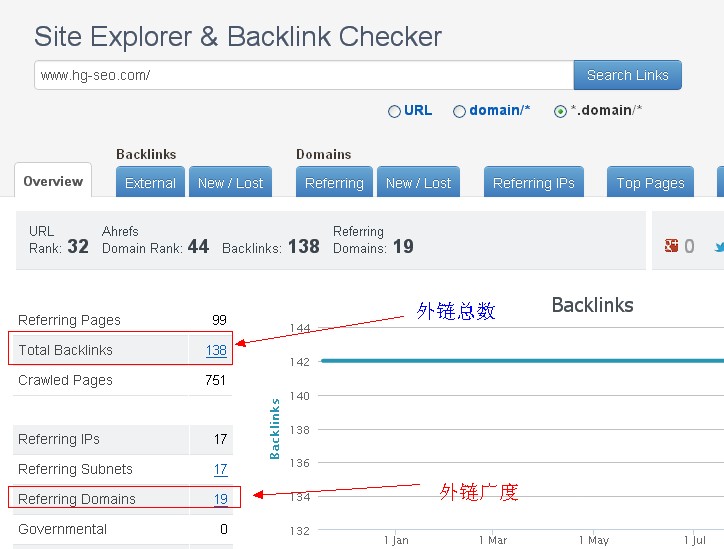
Task: Open New / Lost under Backlinks
Action: (x=230, y=183)
